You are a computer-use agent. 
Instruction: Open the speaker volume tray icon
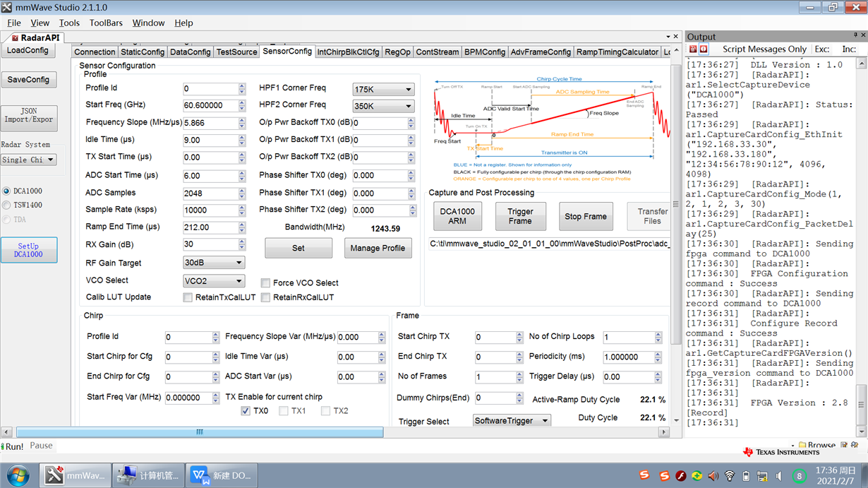point(713,476)
